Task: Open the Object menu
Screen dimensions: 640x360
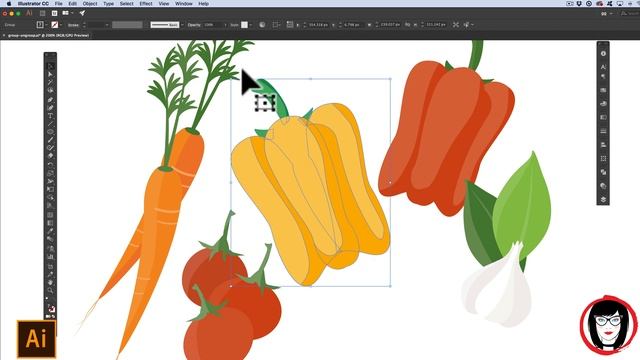Action: coord(90,4)
